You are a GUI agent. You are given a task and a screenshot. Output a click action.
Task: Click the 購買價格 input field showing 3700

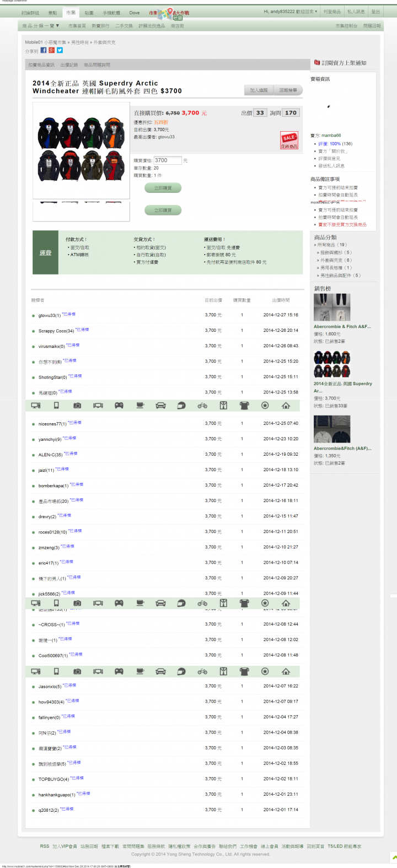[168, 160]
